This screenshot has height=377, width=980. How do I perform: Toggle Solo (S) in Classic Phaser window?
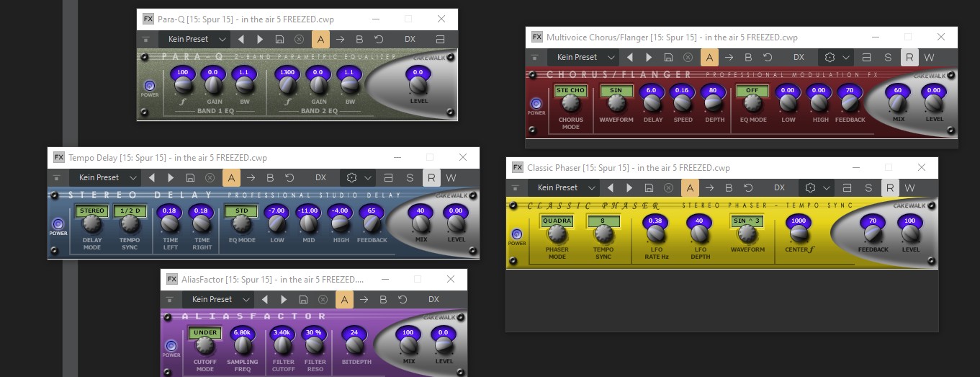coord(868,187)
